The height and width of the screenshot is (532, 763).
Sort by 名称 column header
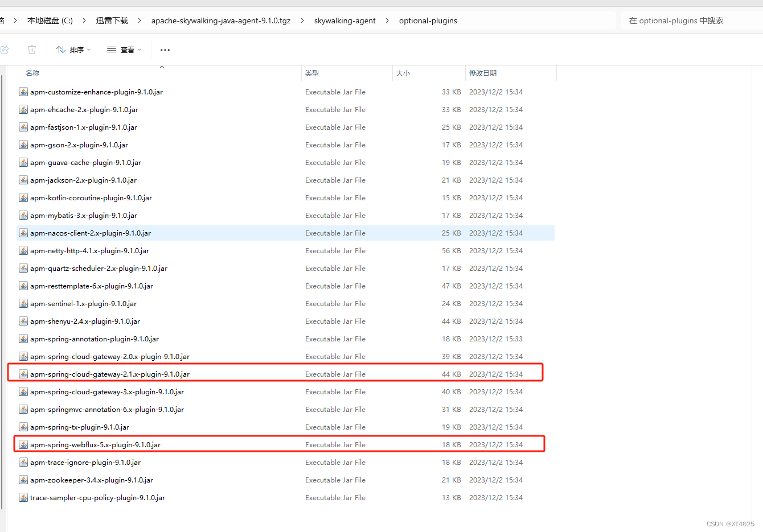[32, 73]
